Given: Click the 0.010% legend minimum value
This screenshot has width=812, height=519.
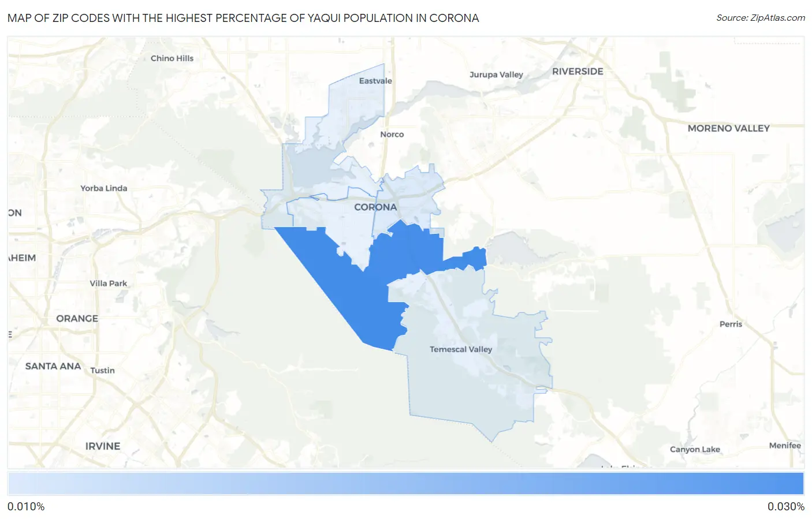Looking at the screenshot, I should [26, 507].
